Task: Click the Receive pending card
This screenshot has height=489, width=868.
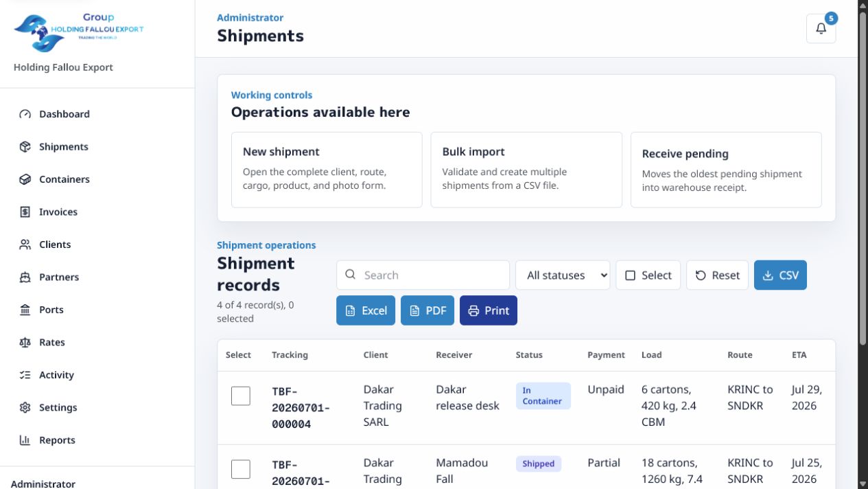Action: click(726, 170)
